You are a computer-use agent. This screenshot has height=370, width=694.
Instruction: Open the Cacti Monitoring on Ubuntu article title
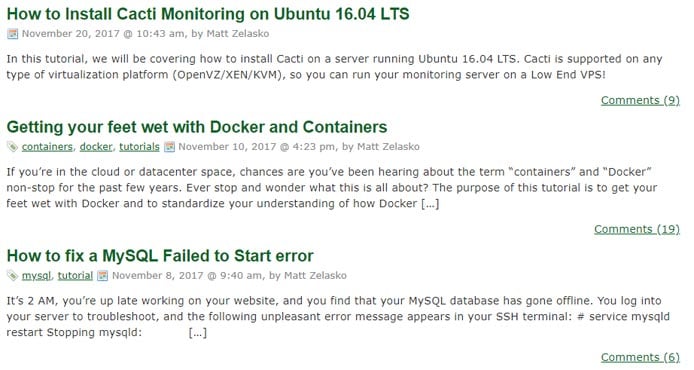click(x=208, y=14)
